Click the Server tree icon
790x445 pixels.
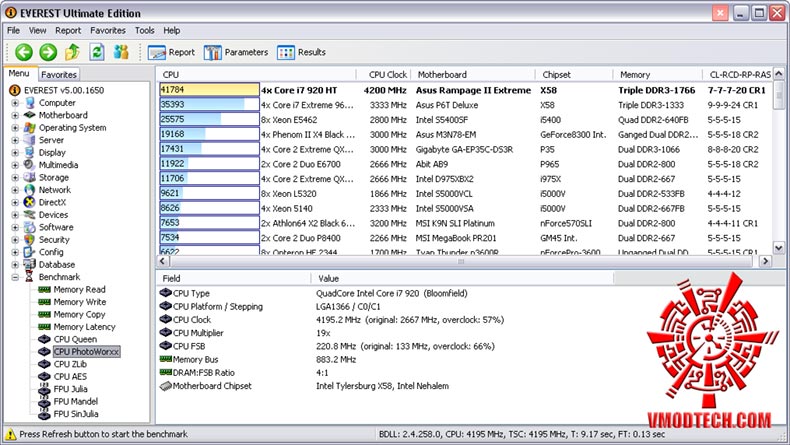click(30, 140)
